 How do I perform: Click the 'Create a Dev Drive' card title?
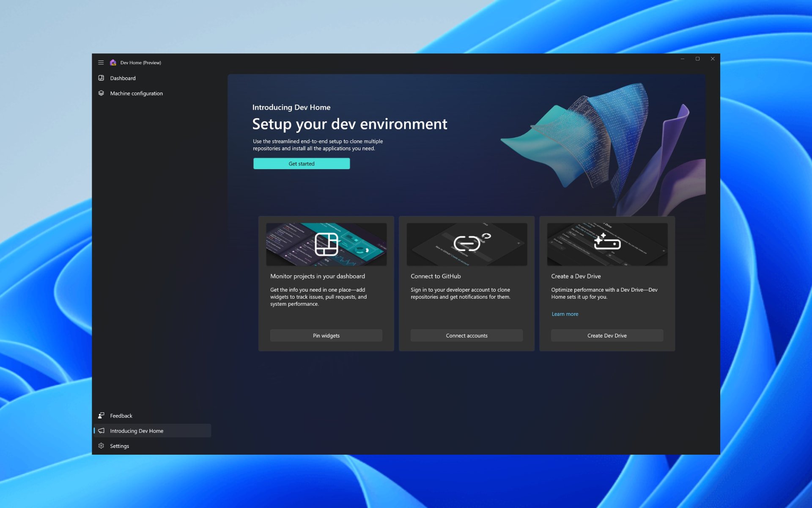[x=576, y=276]
